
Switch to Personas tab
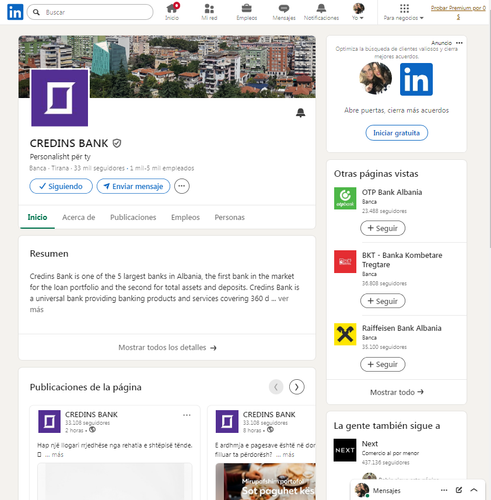coord(230,217)
